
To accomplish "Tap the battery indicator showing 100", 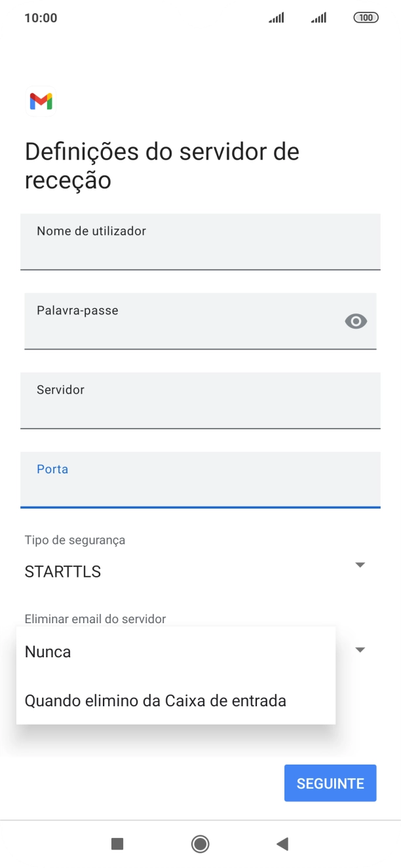I will (x=368, y=18).
